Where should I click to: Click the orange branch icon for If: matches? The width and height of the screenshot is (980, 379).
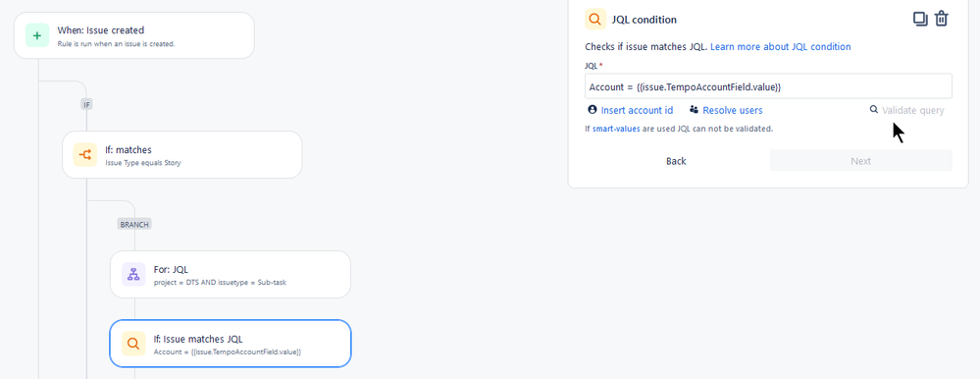point(85,154)
